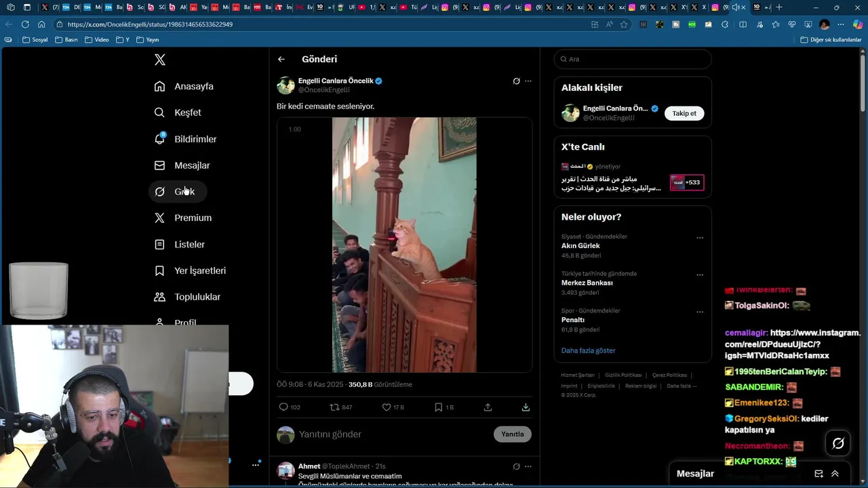Image resolution: width=868 pixels, height=488 pixels.
Task: Expand the Mesajlar dock with the chevrons
Action: pyautogui.click(x=835, y=474)
